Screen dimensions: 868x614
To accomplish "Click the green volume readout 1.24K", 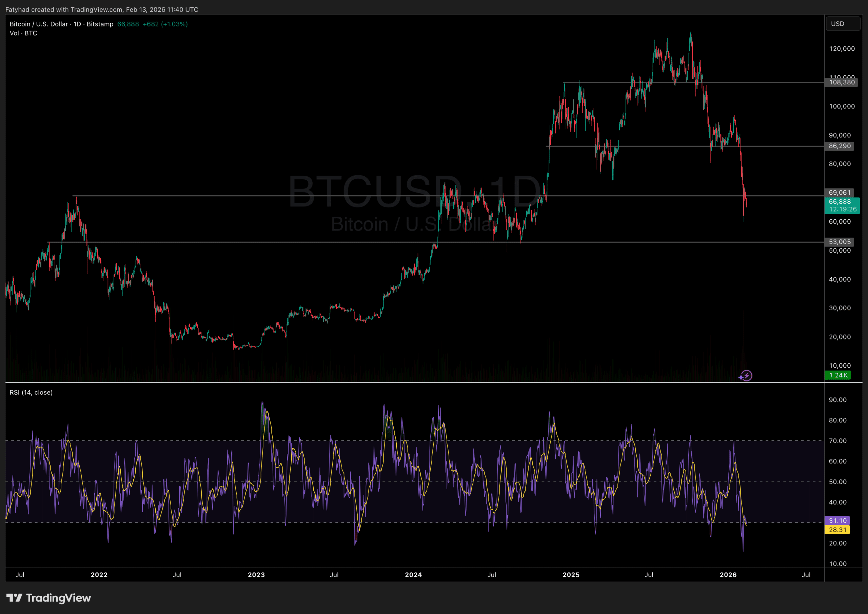I will (838, 375).
